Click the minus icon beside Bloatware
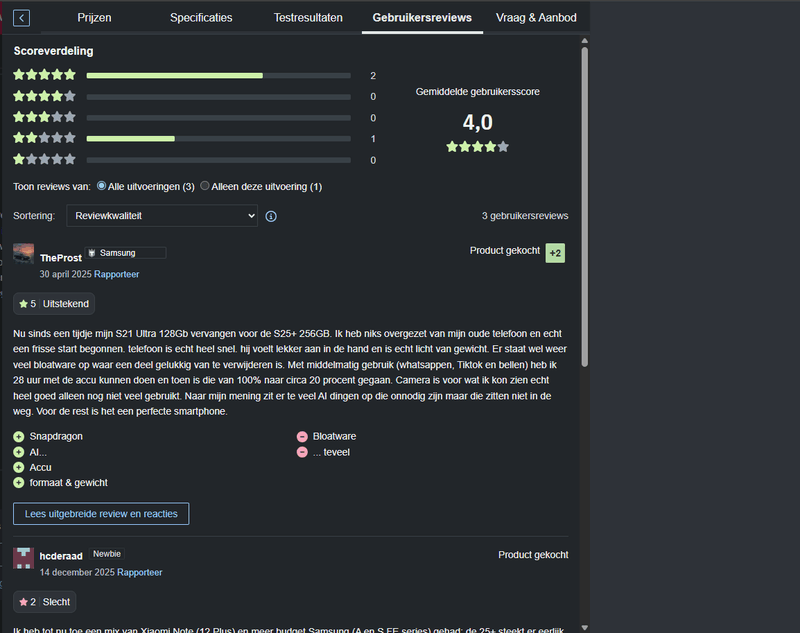The image size is (800, 633). [x=302, y=437]
